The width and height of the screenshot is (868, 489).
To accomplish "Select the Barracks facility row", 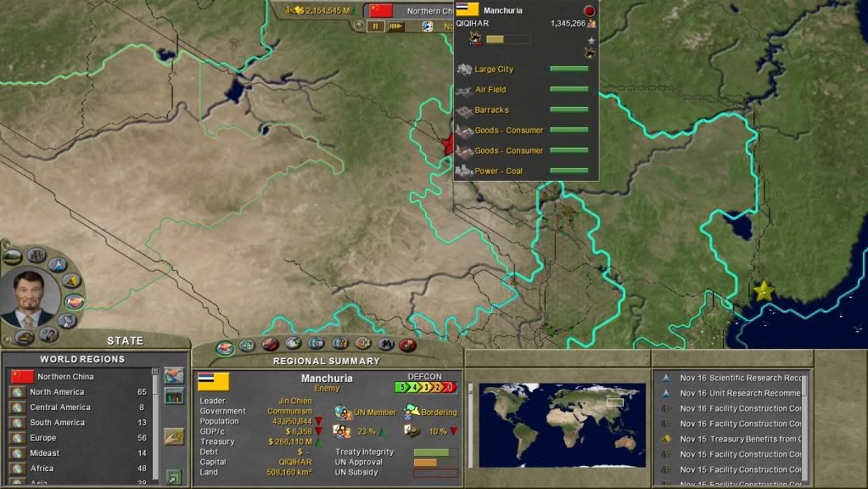I will click(522, 110).
